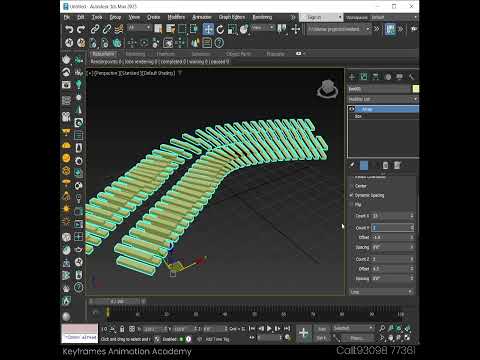Open the Graph Editors menu
The image size is (480, 360).
(232, 17)
